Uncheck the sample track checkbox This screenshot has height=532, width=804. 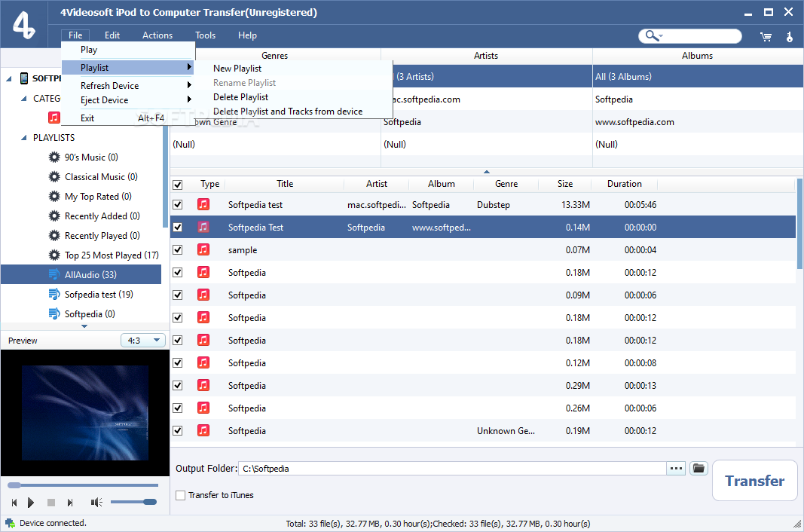pyautogui.click(x=177, y=250)
